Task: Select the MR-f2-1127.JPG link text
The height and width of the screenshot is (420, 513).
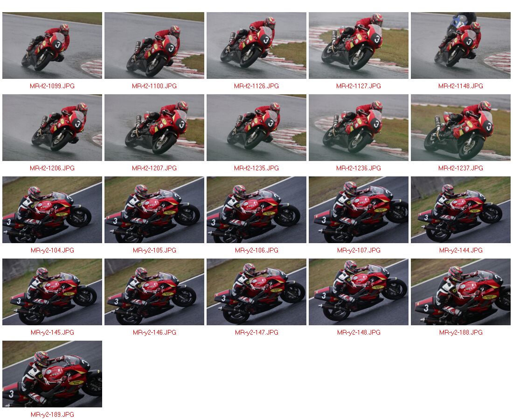Action: click(358, 86)
